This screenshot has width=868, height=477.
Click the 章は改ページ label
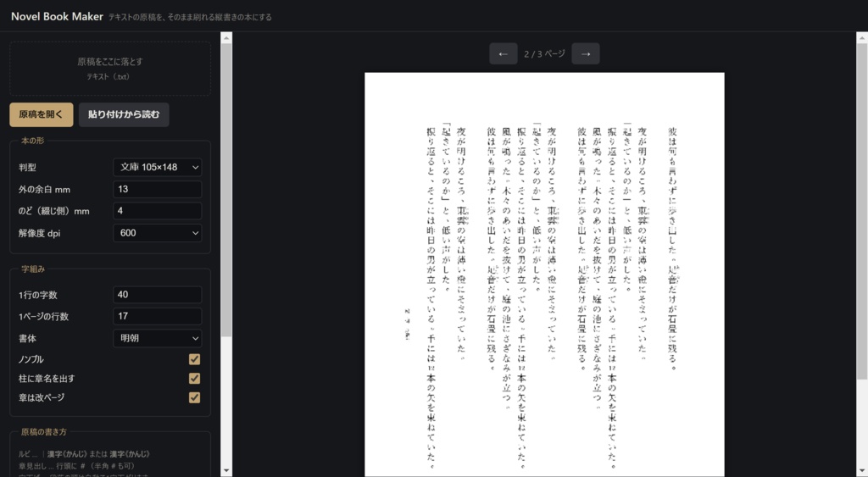[x=42, y=397]
